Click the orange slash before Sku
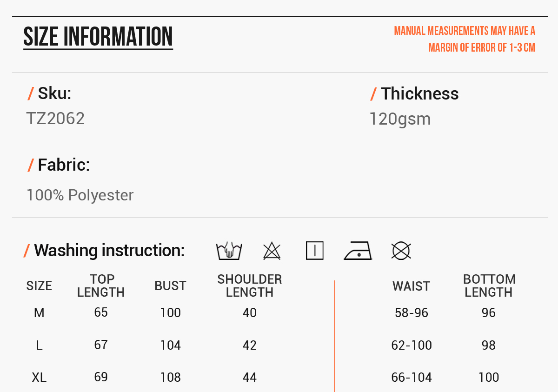558x392 pixels. coord(31,94)
